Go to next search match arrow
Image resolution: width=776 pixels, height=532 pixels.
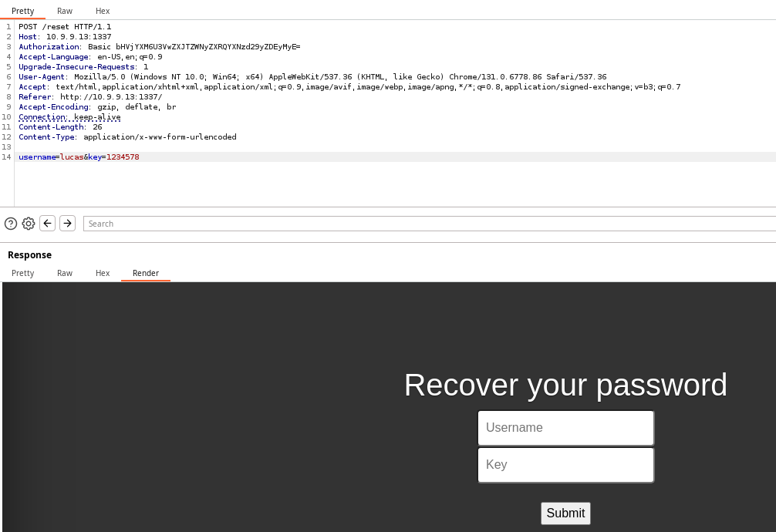67,223
